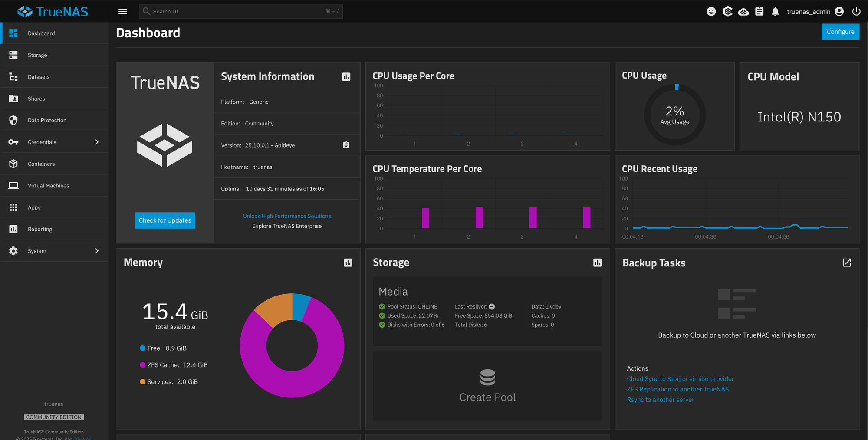
Task: Go to Datasets in the sidebar
Action: [x=39, y=77]
